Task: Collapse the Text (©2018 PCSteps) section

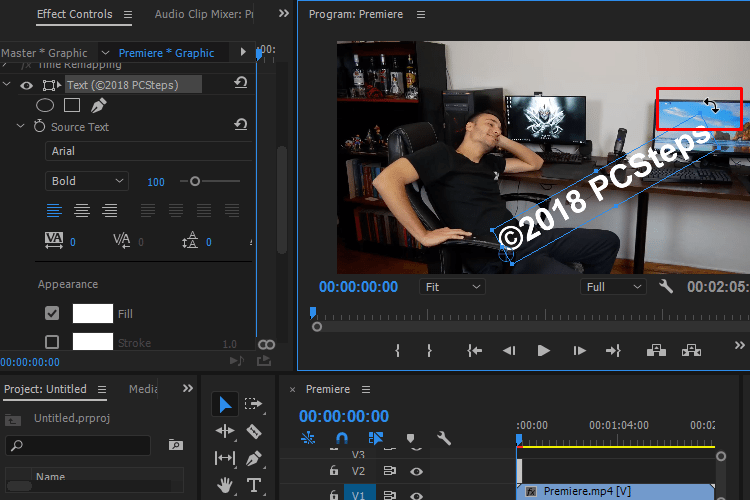Action: [x=7, y=84]
